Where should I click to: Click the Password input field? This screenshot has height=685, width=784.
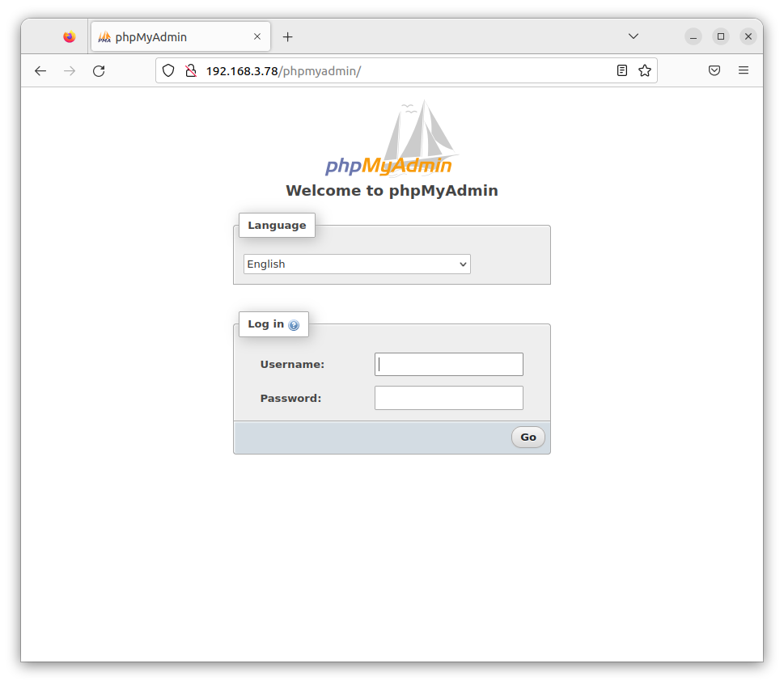pyautogui.click(x=448, y=397)
